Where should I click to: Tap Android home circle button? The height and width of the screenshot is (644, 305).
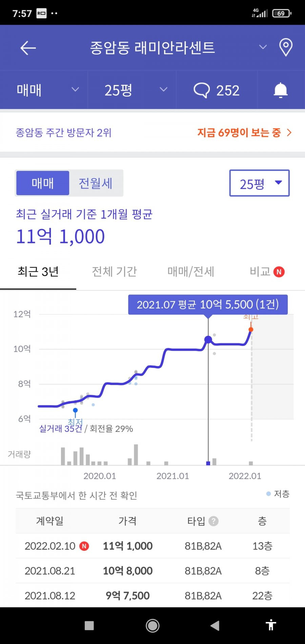152,626
